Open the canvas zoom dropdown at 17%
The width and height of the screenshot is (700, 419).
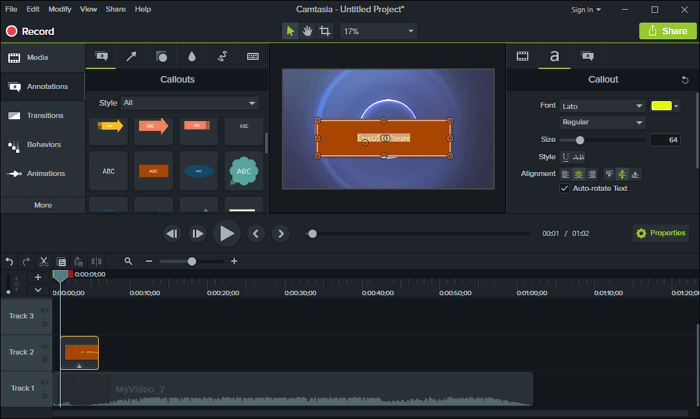[x=378, y=31]
